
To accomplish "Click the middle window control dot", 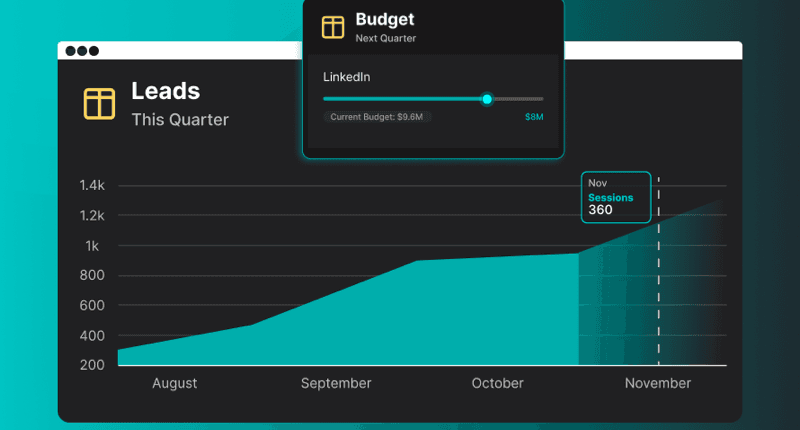I will coord(82,50).
